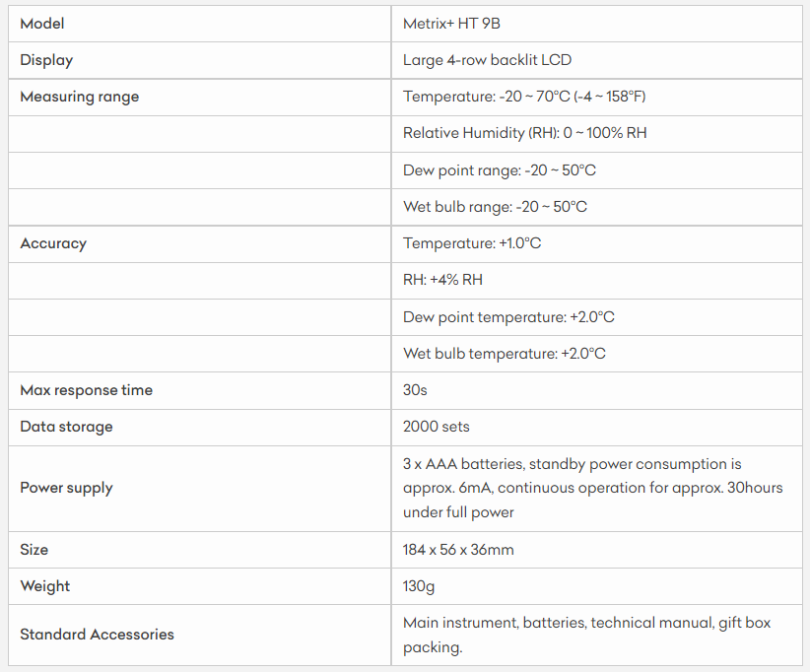
Task: Click the Temperature -20 ~ 70°C range cell
Action: (524, 97)
